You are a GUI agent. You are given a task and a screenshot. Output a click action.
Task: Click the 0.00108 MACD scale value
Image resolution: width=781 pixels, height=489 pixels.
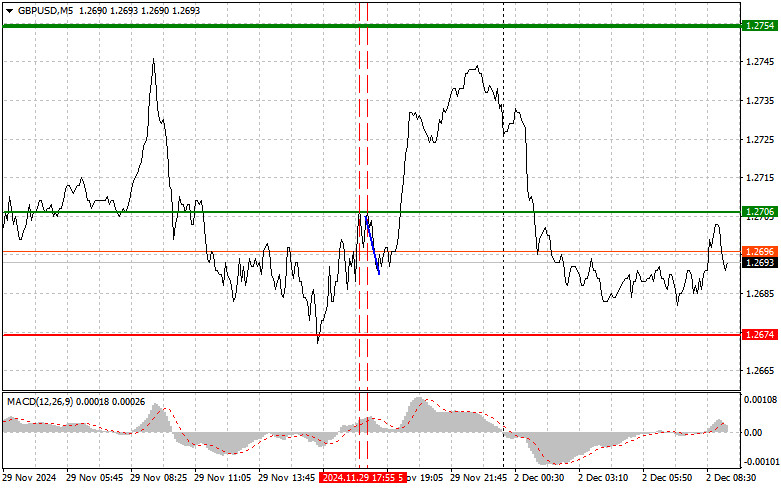pos(761,399)
